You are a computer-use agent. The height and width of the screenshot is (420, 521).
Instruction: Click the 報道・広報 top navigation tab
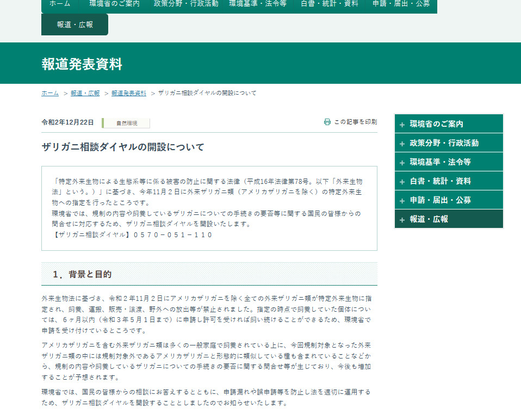[x=75, y=24]
